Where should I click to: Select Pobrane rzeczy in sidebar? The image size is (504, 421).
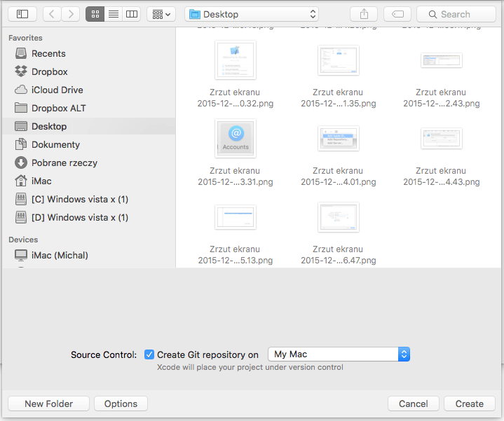tap(64, 163)
